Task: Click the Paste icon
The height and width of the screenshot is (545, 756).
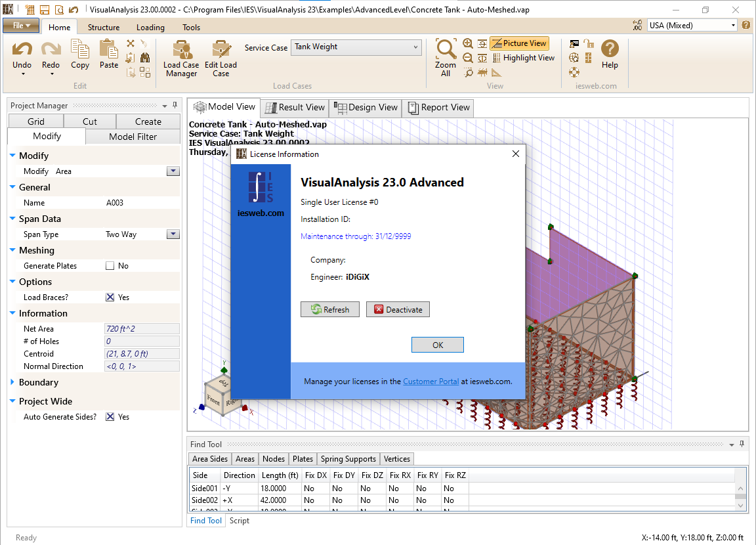Action: point(109,49)
